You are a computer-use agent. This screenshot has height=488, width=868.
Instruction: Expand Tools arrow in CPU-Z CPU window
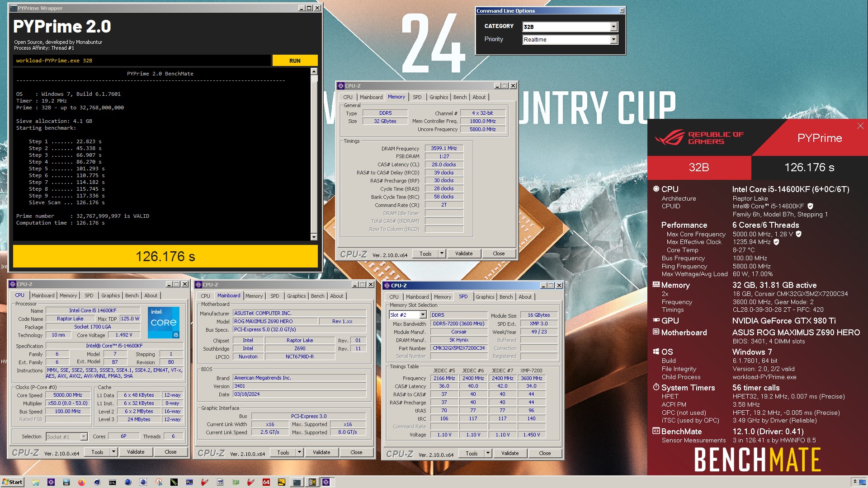click(113, 452)
